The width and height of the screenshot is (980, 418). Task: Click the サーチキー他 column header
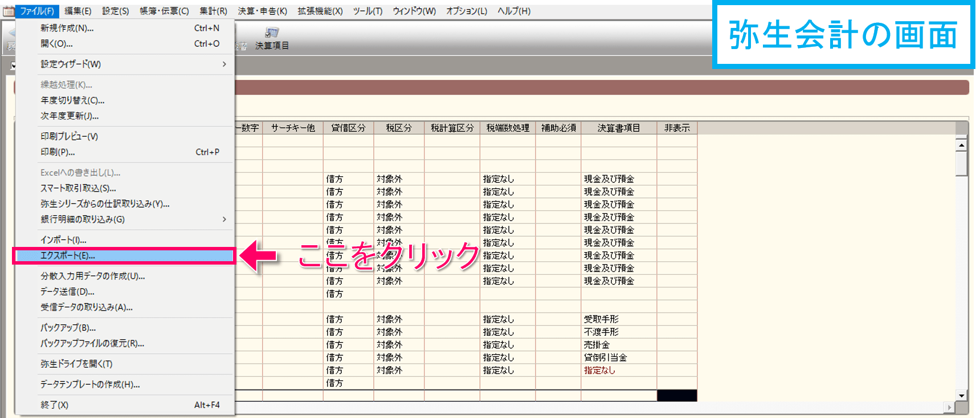tap(293, 128)
